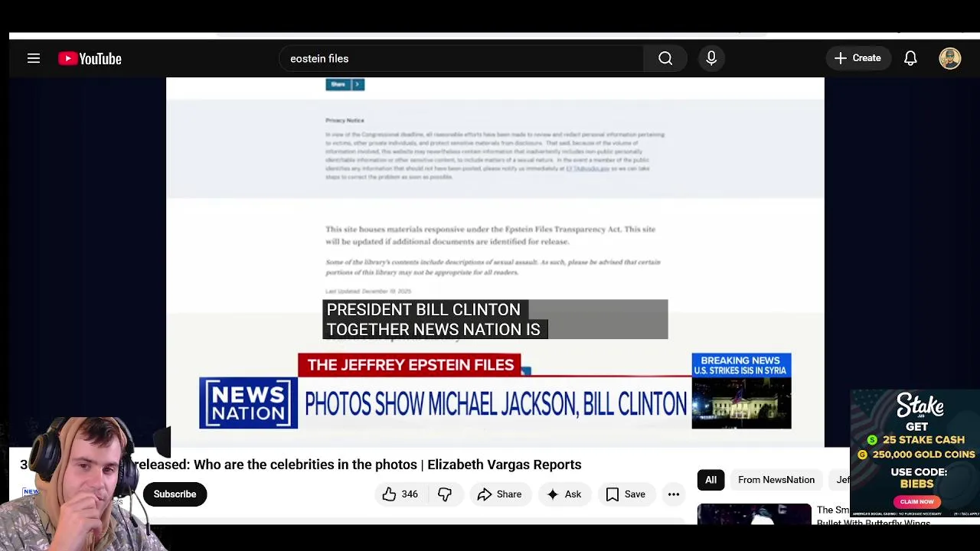Viewport: 980px width, 551px height.
Task: Click 'THE JEFFREY EPSTEIN FILES' banner
Action: point(410,365)
